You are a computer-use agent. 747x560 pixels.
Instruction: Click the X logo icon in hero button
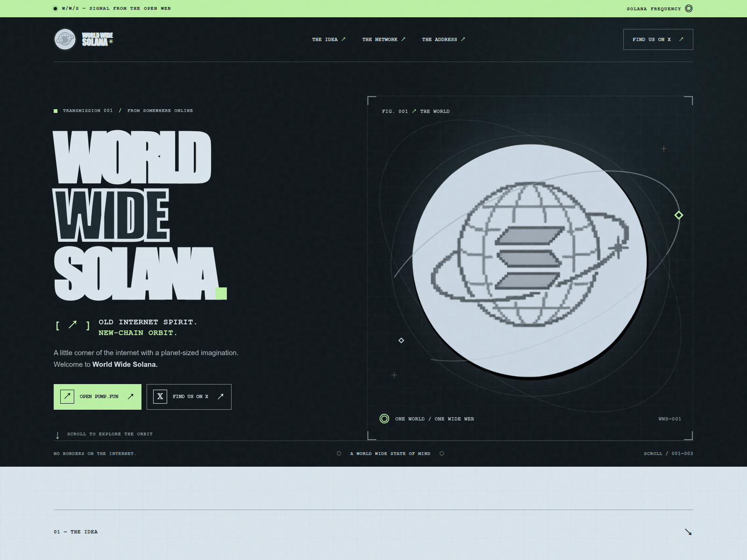coord(160,397)
